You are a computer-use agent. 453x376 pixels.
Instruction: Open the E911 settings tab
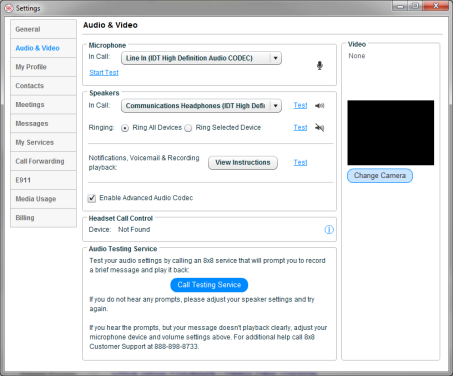point(43,180)
